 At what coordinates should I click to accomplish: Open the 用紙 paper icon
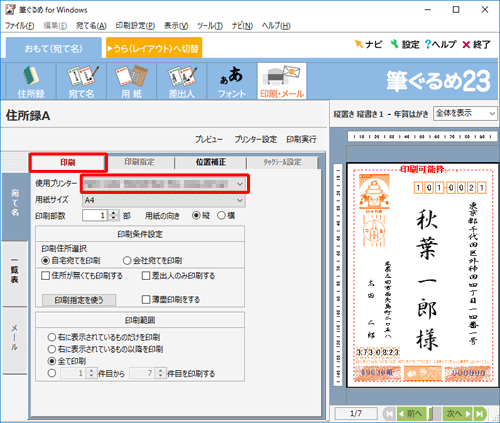coord(131,81)
